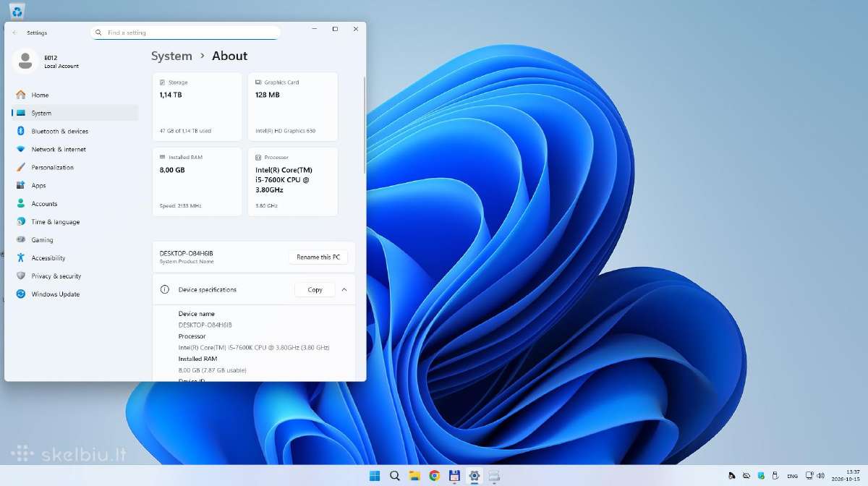This screenshot has height=486, width=868.
Task: Click the Rename this PC button
Action: [318, 257]
